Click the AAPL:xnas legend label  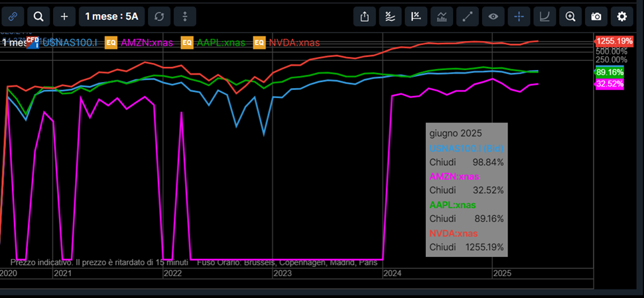pyautogui.click(x=221, y=42)
